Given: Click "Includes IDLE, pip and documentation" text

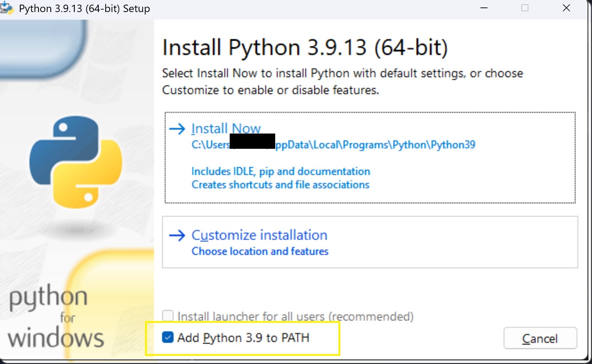Looking at the screenshot, I should (281, 172).
